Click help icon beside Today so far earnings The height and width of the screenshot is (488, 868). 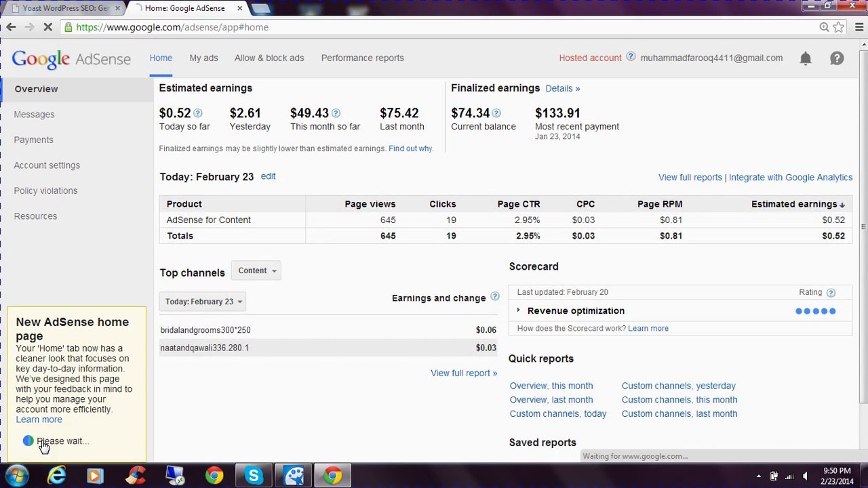pyautogui.click(x=198, y=113)
